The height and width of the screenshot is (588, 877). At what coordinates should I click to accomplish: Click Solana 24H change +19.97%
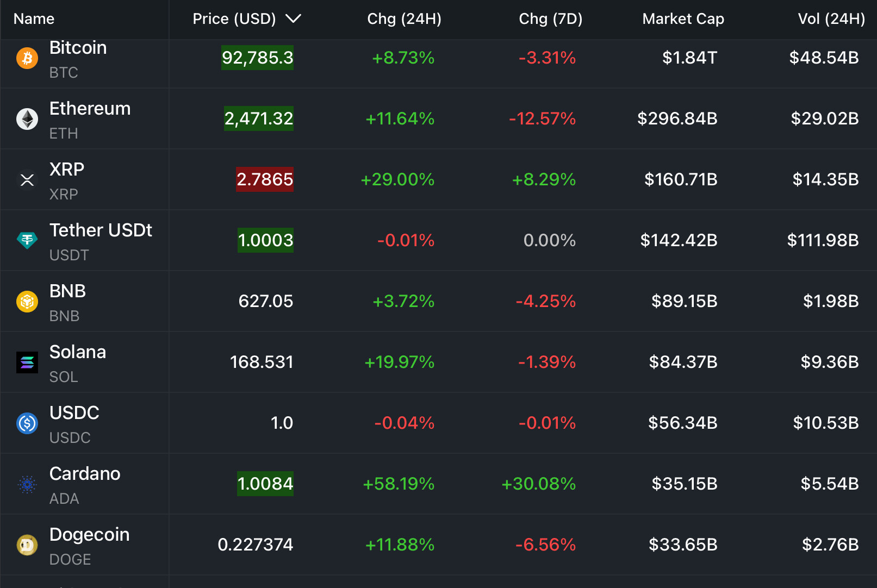click(400, 362)
